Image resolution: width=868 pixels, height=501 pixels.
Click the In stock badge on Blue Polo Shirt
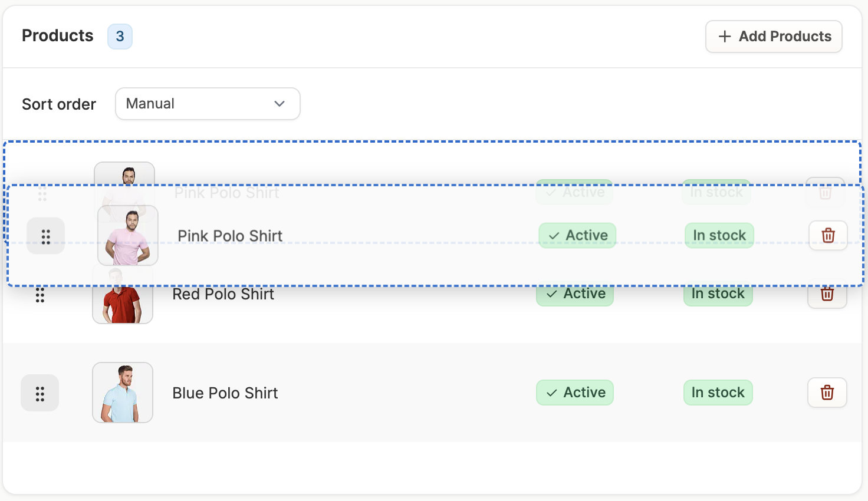click(718, 393)
